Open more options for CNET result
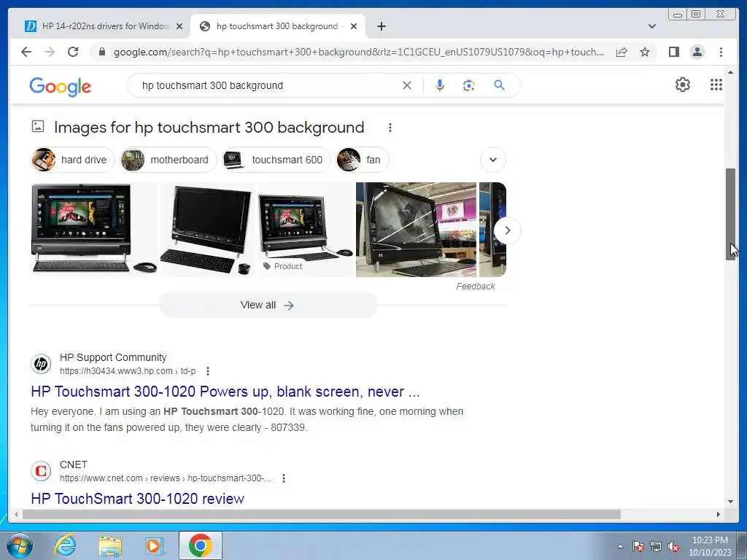The width and height of the screenshot is (747, 560). [x=284, y=478]
